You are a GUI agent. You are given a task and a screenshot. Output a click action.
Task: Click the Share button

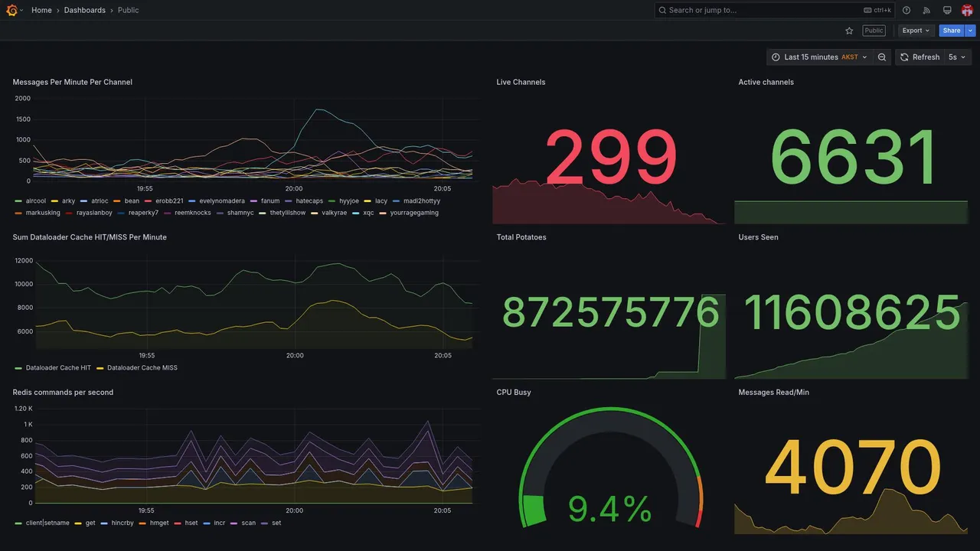click(952, 31)
